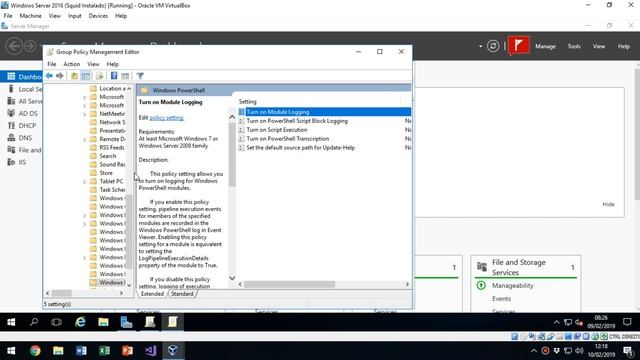This screenshot has width=640, height=360.
Task: Open the Input menu in VirtualBox
Action: pos(74,16)
